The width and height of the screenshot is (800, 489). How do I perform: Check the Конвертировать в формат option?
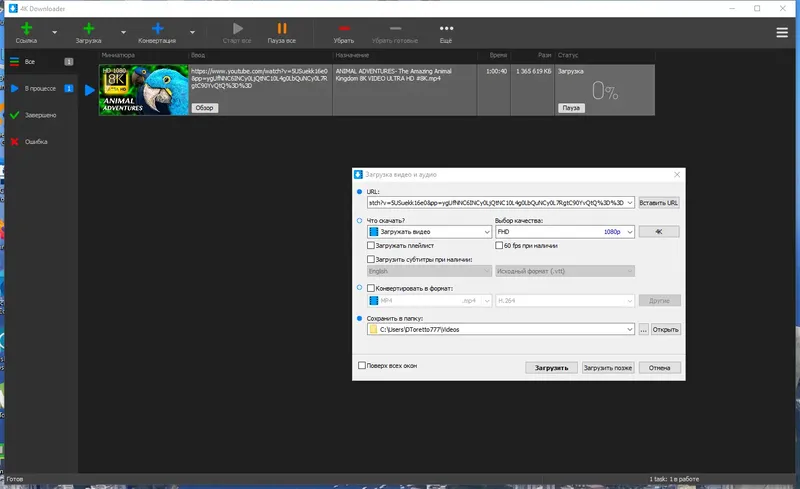371,288
